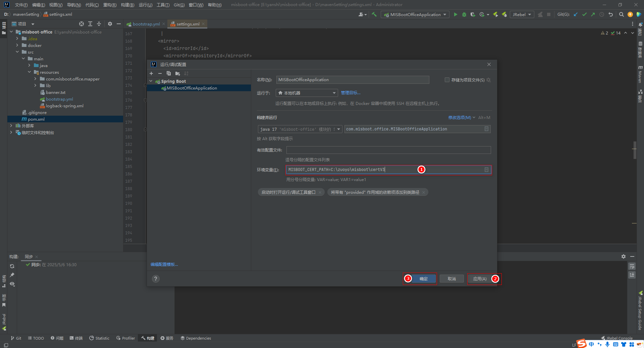Open notifications bell in right sidebar
The width and height of the screenshot is (644, 348).
point(640,24)
